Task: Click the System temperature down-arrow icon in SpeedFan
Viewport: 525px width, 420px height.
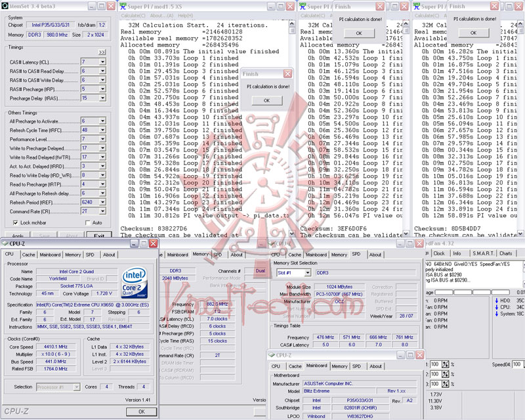Action: point(497,314)
